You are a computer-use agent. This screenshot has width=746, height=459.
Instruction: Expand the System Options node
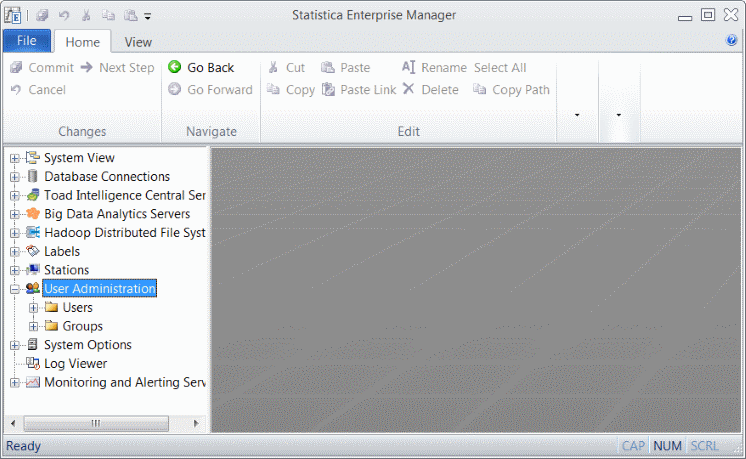[15, 345]
